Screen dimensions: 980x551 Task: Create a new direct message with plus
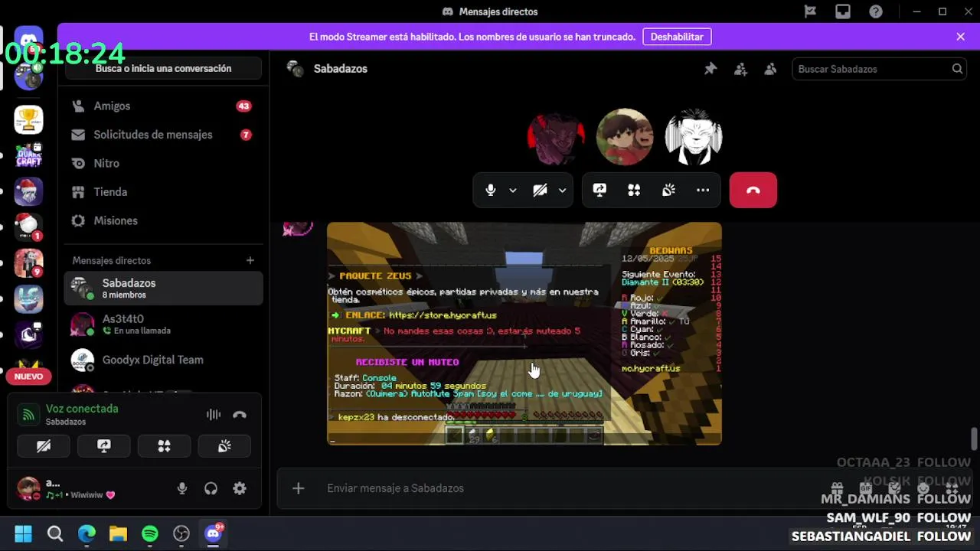tap(250, 260)
